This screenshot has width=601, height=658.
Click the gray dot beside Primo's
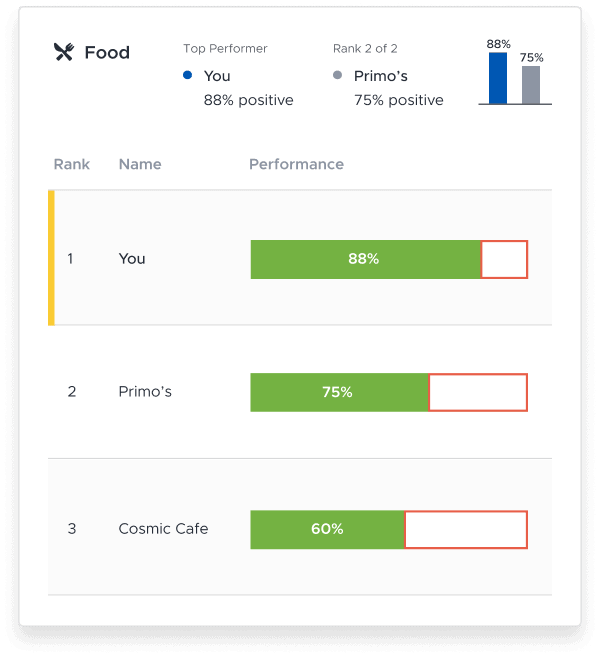coord(338,75)
